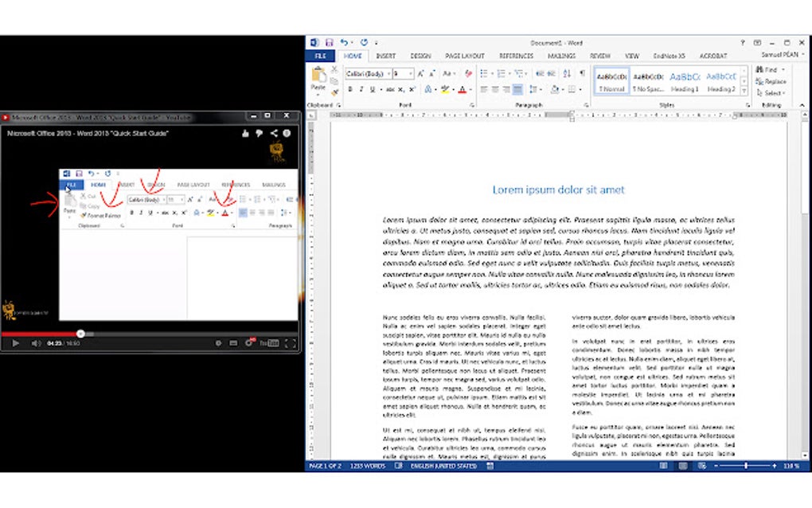
Task: Apply font color with the red A icon
Action: click(463, 90)
